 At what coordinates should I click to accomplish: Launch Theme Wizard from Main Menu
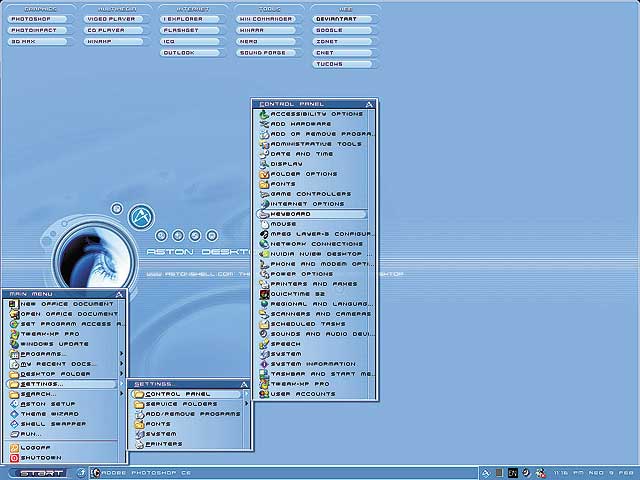coord(62,414)
